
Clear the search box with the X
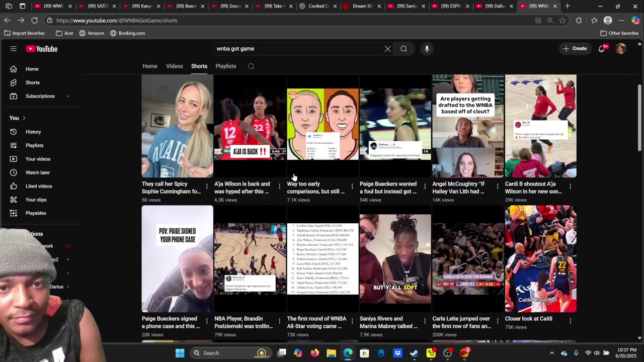(x=387, y=49)
